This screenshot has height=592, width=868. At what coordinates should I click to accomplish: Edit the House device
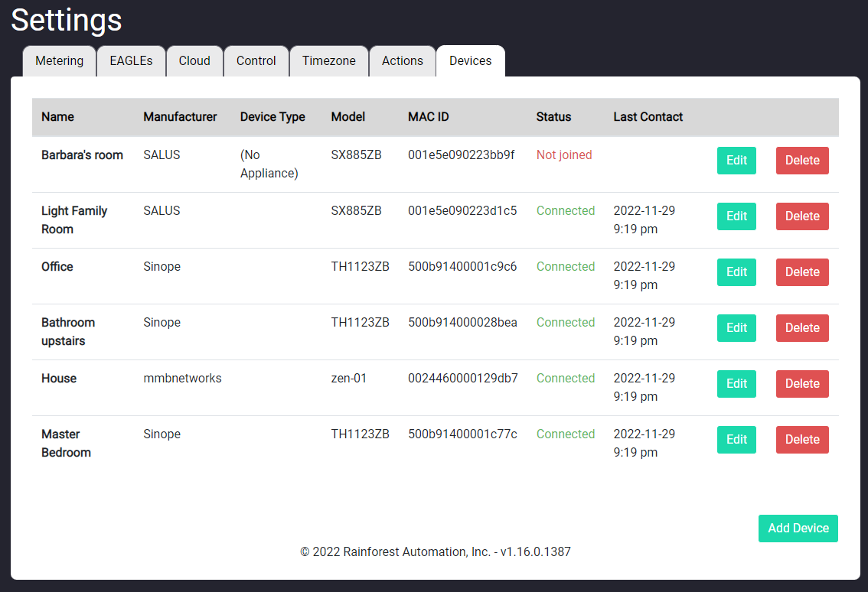(x=736, y=384)
